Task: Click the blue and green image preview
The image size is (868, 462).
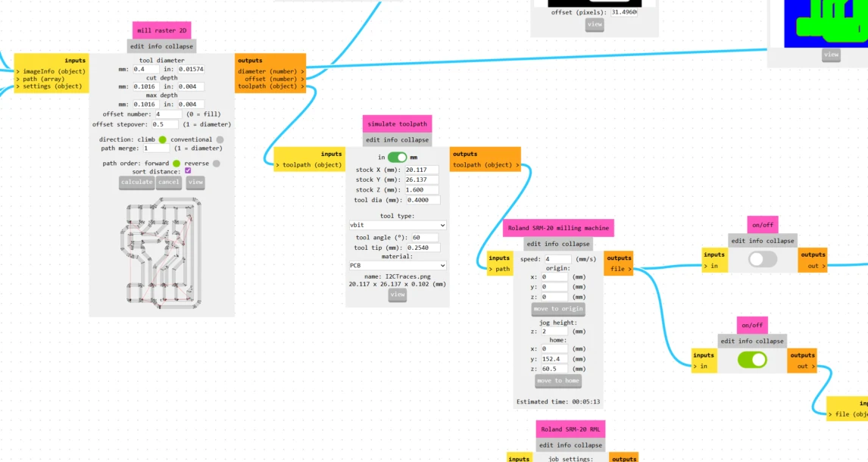Action: point(826,23)
